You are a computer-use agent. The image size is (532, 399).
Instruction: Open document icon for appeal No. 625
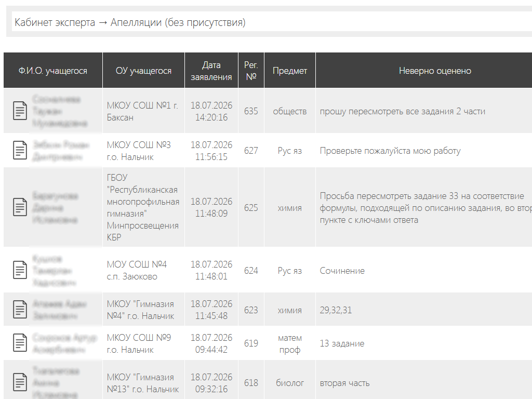20,207
